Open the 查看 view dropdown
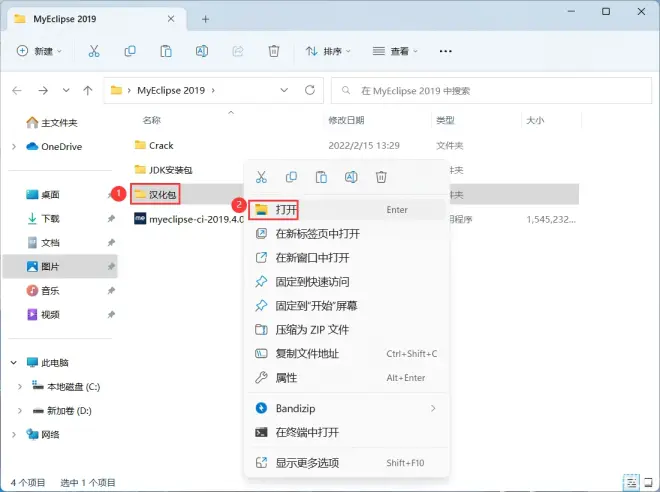This screenshot has height=492, width=660. coord(395,51)
